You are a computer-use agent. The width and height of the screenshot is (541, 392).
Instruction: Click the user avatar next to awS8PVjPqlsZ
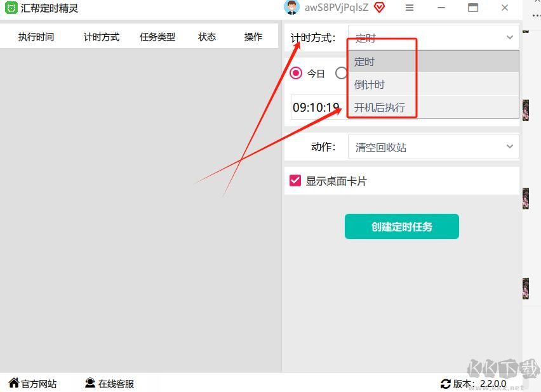click(x=291, y=8)
